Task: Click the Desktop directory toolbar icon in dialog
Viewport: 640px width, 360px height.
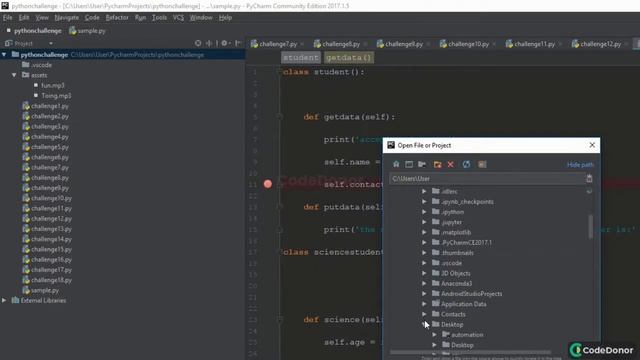Action: click(x=409, y=164)
